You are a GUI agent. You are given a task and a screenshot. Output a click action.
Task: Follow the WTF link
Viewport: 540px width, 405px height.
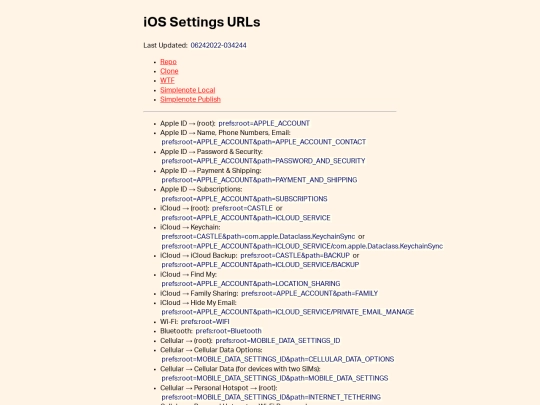[x=167, y=80]
